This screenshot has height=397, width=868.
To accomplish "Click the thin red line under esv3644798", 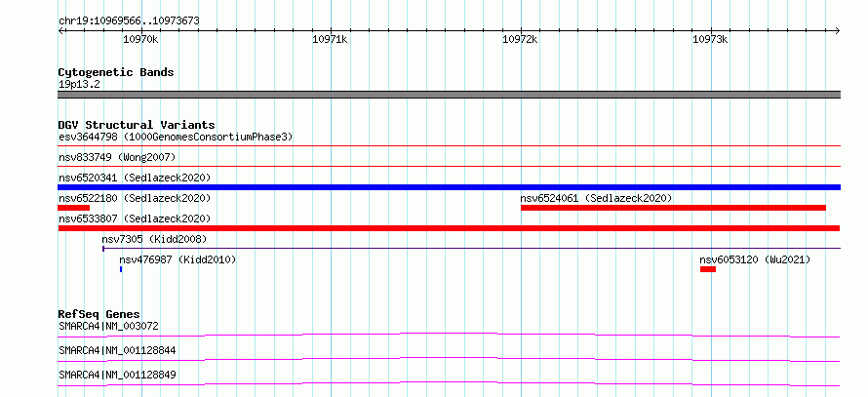I will pos(449,146).
